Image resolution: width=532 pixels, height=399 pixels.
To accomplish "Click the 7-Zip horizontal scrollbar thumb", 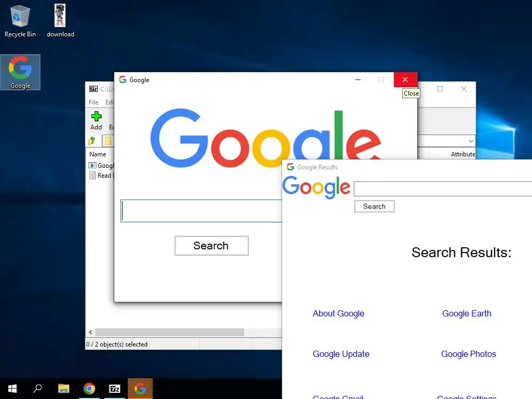I will tap(169, 332).
